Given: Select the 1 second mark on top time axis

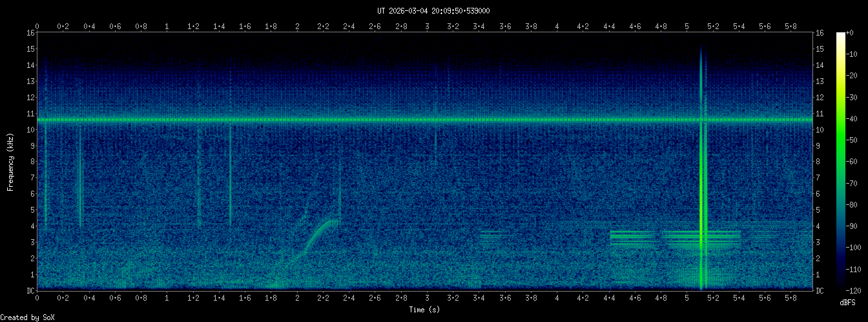Looking at the screenshot, I should point(167,27).
